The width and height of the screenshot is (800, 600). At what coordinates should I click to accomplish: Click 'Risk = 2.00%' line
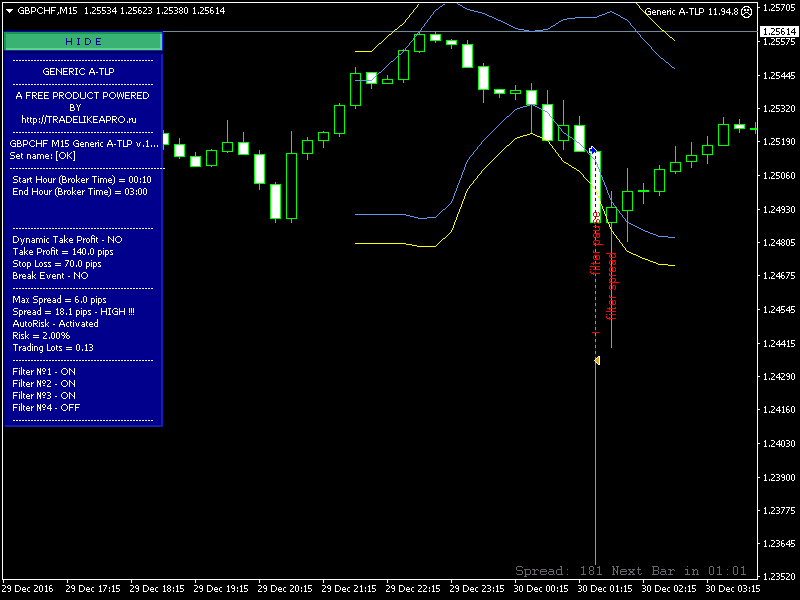(41, 336)
